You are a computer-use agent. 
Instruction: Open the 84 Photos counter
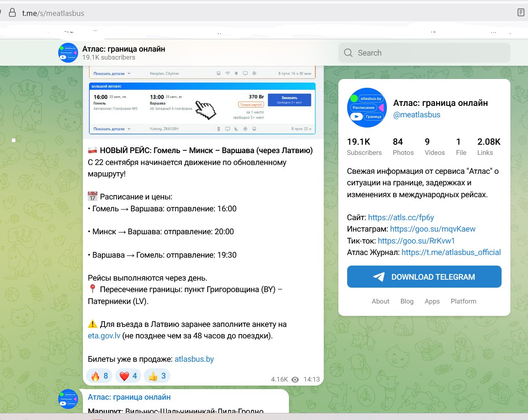[x=403, y=146]
